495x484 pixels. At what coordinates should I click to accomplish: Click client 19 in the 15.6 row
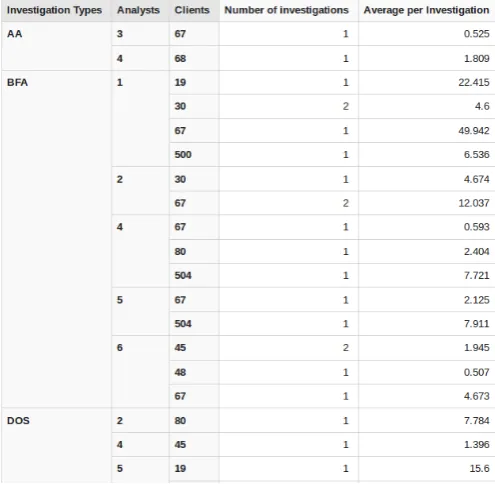[x=180, y=469]
